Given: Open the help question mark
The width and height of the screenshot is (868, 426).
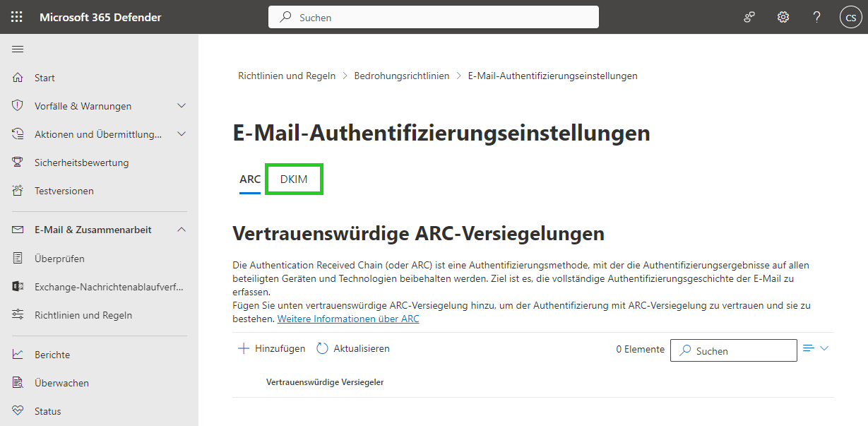Looking at the screenshot, I should (817, 17).
